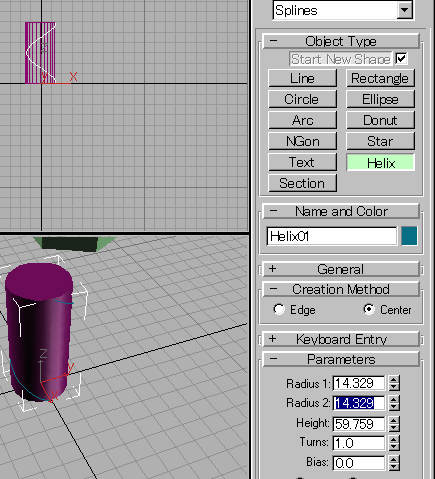Select the Rectangle spline button
This screenshot has width=435, height=479.
click(x=380, y=79)
